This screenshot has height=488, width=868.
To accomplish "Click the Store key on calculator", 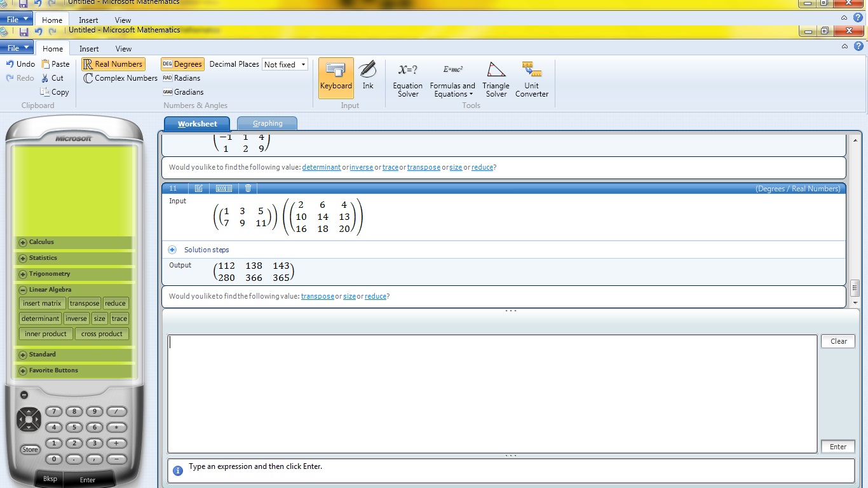I will pyautogui.click(x=30, y=449).
